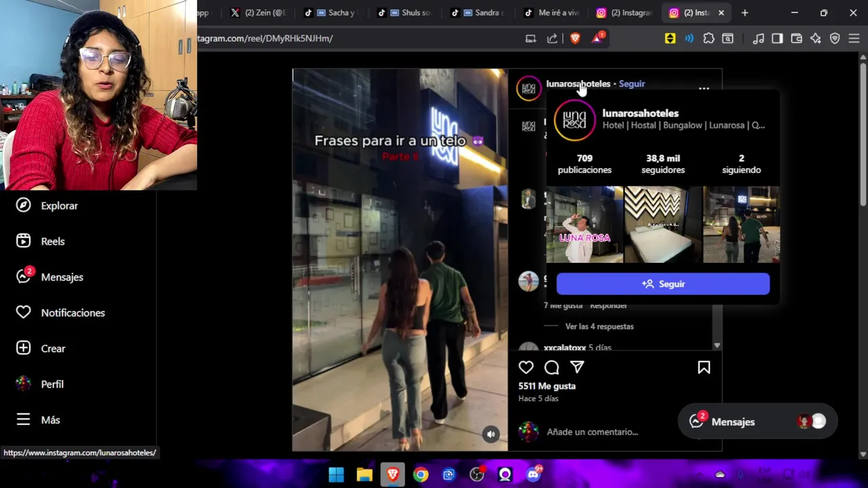
Task: Share the reel with the paper plane icon
Action: (577, 367)
